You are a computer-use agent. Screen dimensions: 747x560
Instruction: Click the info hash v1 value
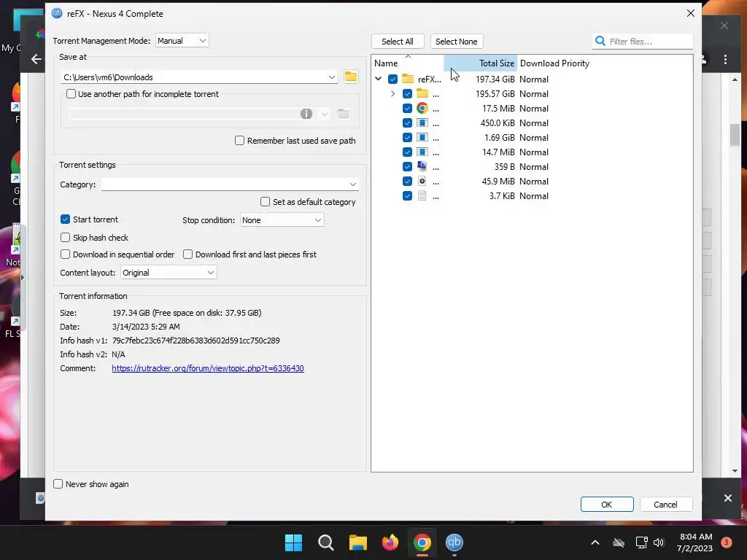click(x=196, y=341)
